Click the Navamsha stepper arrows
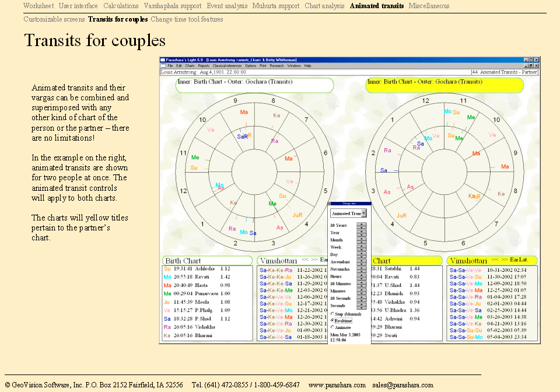The height and width of the screenshot is (392, 560). tap(362, 269)
